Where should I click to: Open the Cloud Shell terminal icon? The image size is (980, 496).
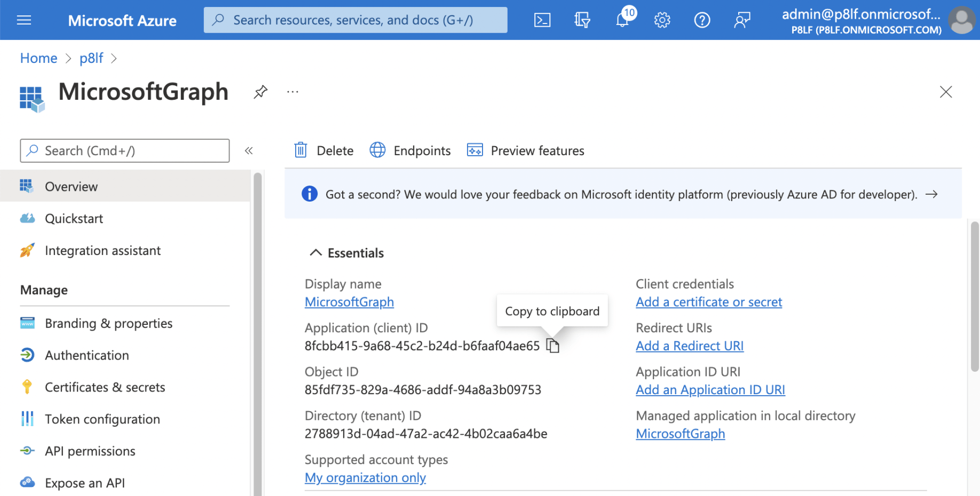click(x=542, y=20)
